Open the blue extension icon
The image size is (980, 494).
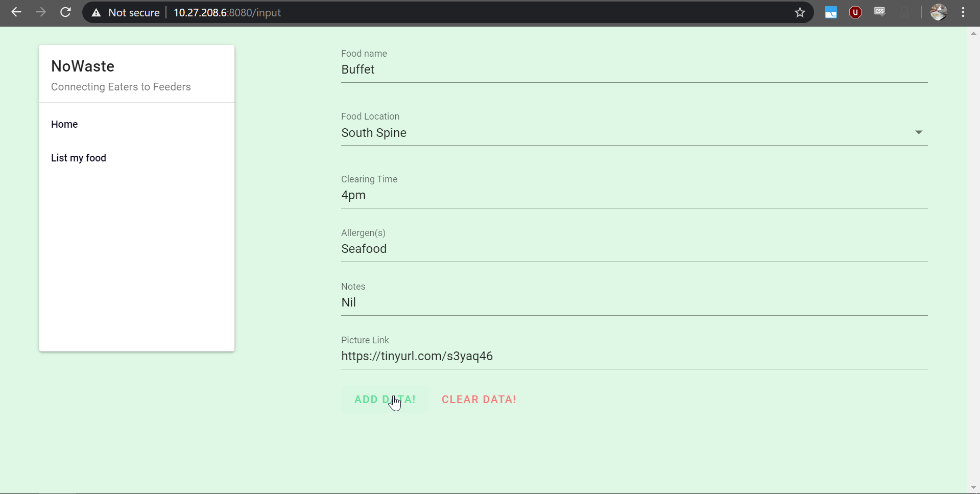(830, 12)
